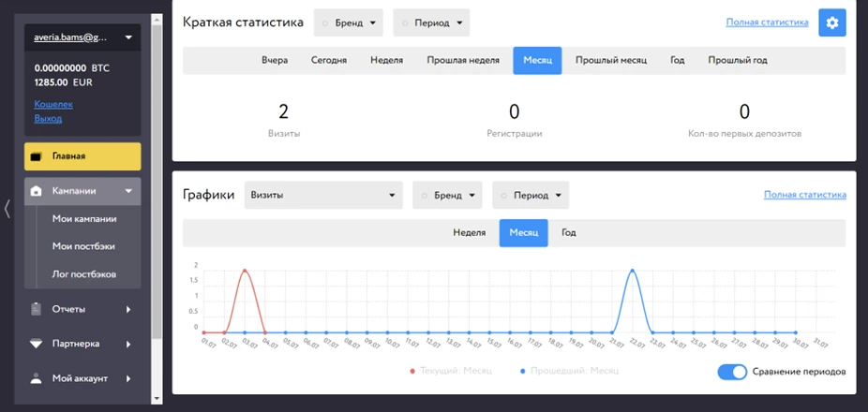Click the Полная статистика link in Графики
Viewport: 868px width, 412px height.
(x=805, y=195)
